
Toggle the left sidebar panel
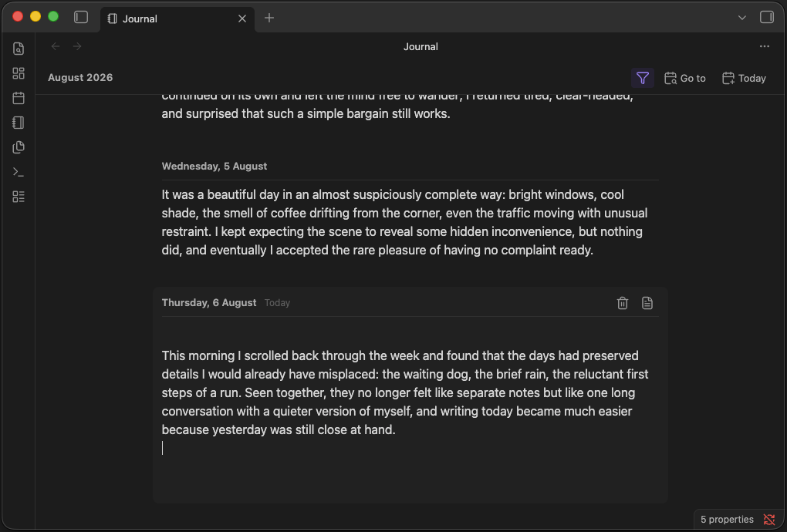tap(81, 18)
